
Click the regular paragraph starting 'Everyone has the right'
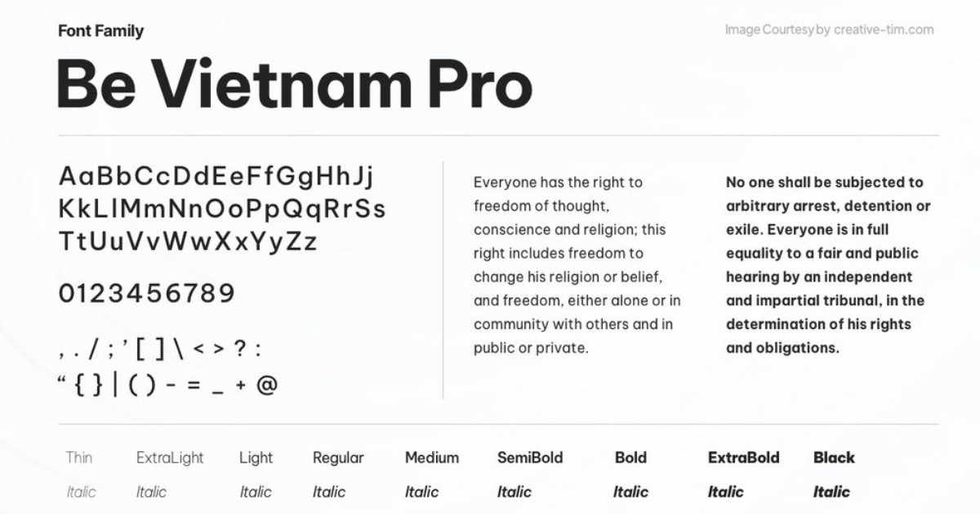577,265
